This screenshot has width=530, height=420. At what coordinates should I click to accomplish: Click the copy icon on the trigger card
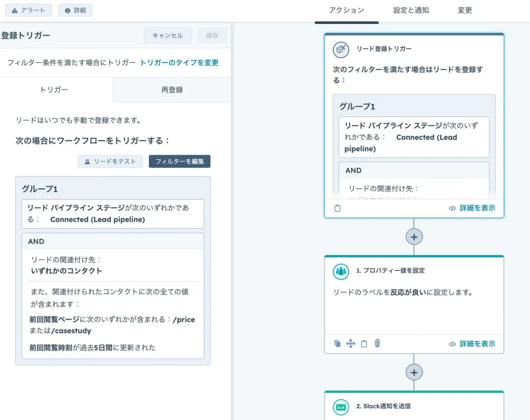pos(337,208)
